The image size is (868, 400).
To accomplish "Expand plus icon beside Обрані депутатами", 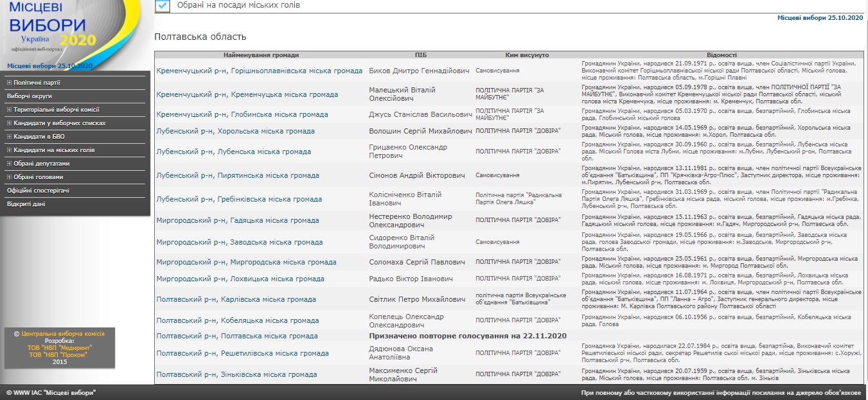I will [x=9, y=164].
